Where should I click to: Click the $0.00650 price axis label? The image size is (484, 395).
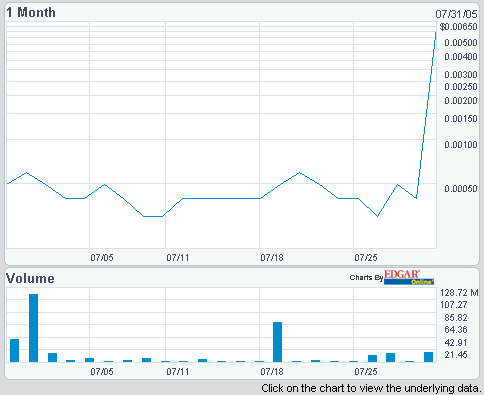click(458, 27)
